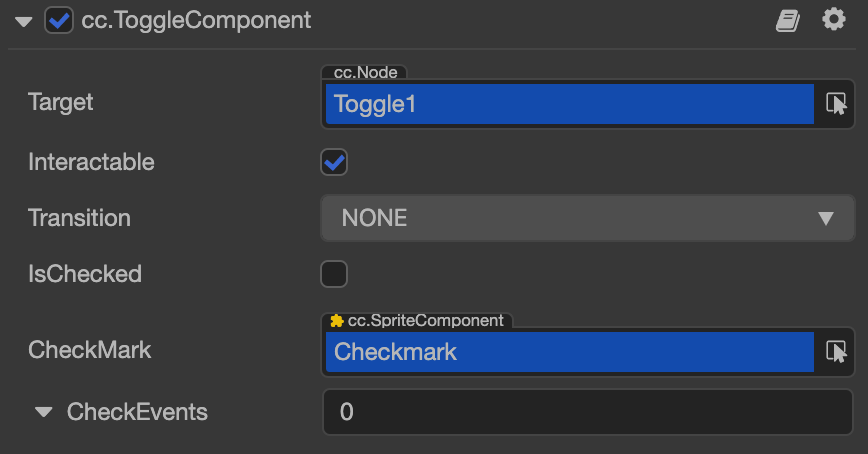Open component documentation book icon
The height and width of the screenshot is (454, 868).
(x=788, y=20)
